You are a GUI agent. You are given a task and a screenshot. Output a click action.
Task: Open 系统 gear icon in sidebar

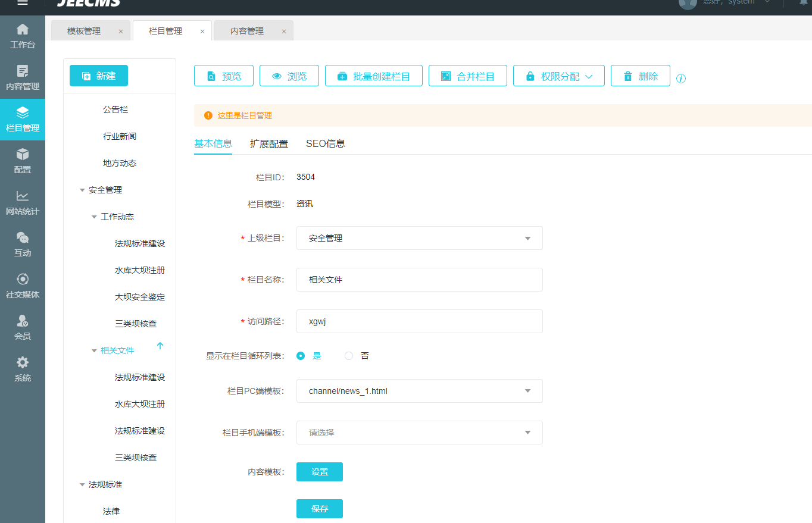pos(23,364)
